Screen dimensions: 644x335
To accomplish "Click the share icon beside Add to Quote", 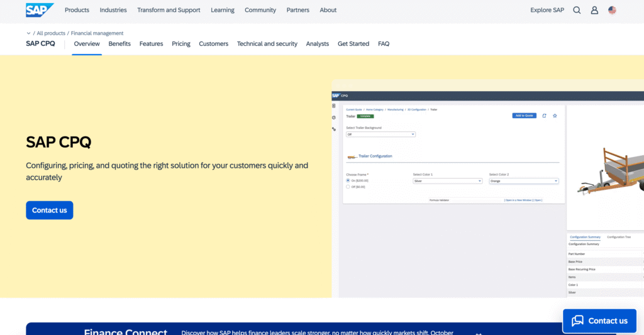I will point(544,116).
